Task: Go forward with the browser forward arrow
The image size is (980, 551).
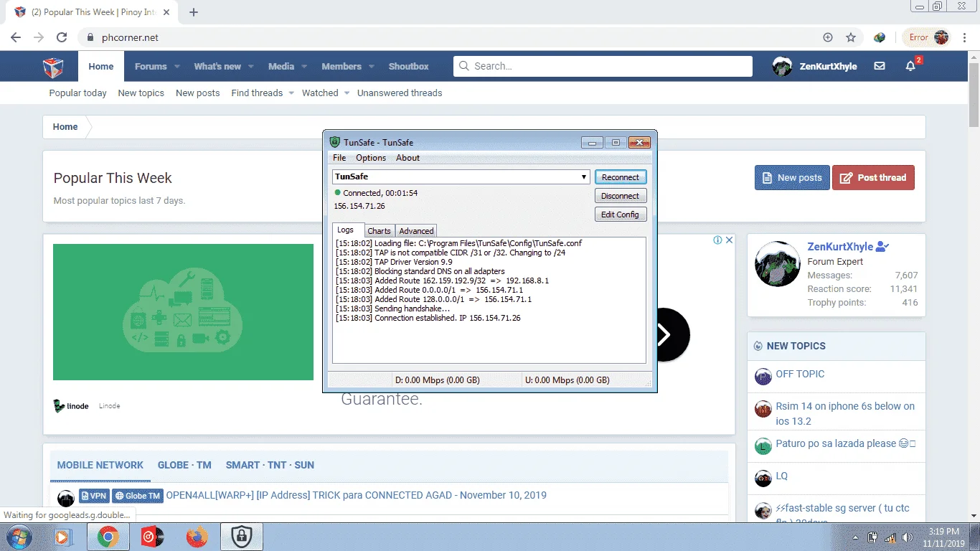Action: click(39, 37)
